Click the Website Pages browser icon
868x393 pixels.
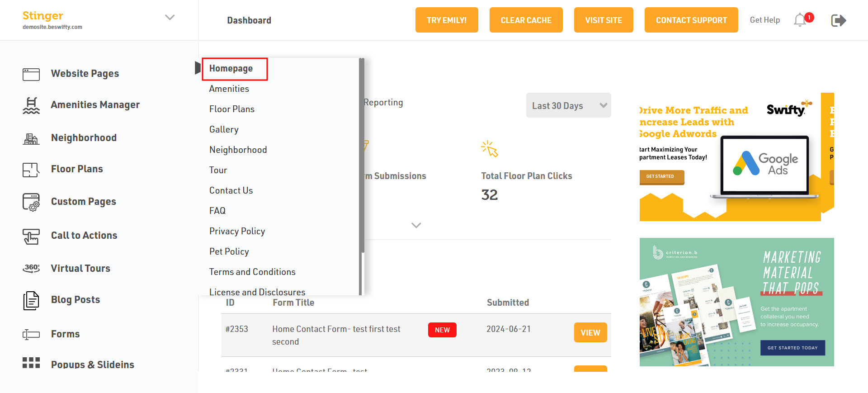click(x=31, y=74)
